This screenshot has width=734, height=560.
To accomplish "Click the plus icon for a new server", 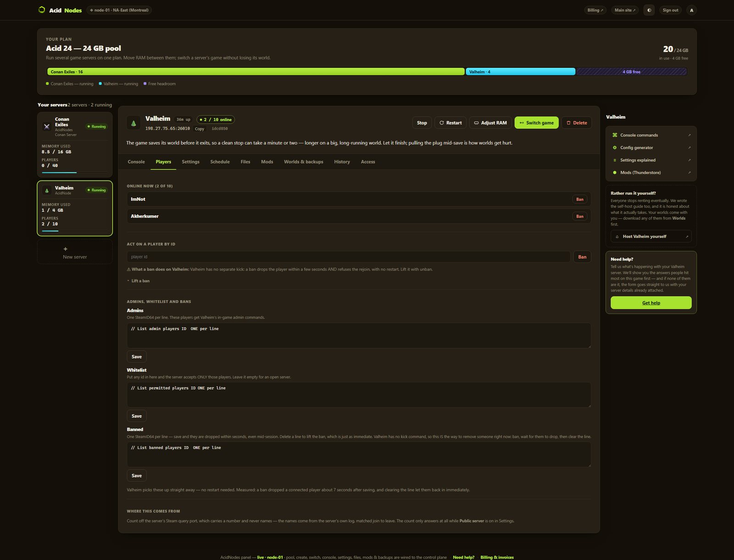I will [x=65, y=249].
